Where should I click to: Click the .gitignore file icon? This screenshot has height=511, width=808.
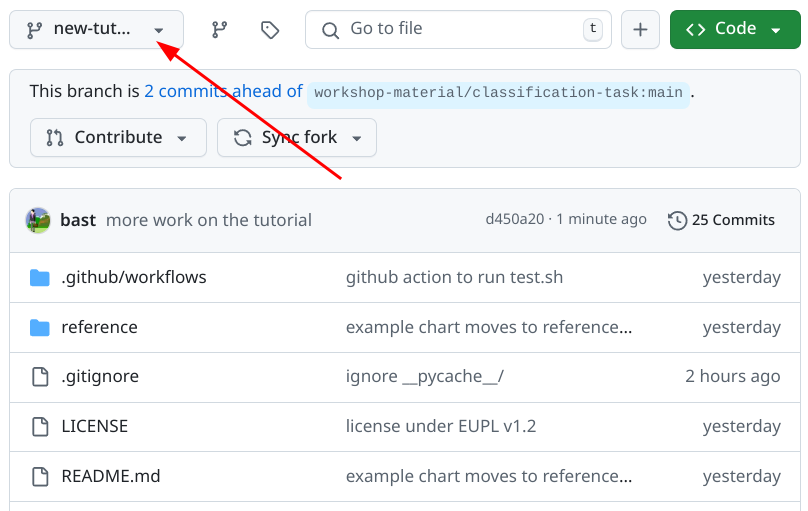[40, 377]
